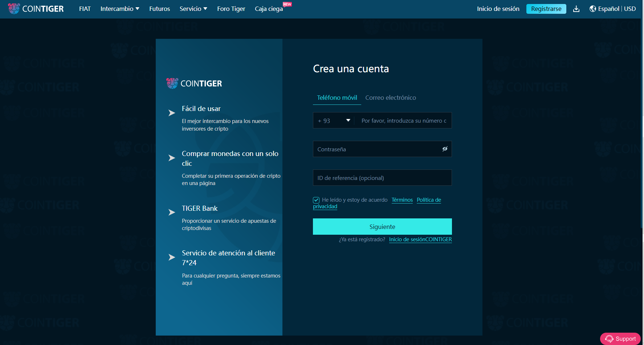Click the Crea una cuenta heading
This screenshot has height=345, width=644.
(351, 69)
